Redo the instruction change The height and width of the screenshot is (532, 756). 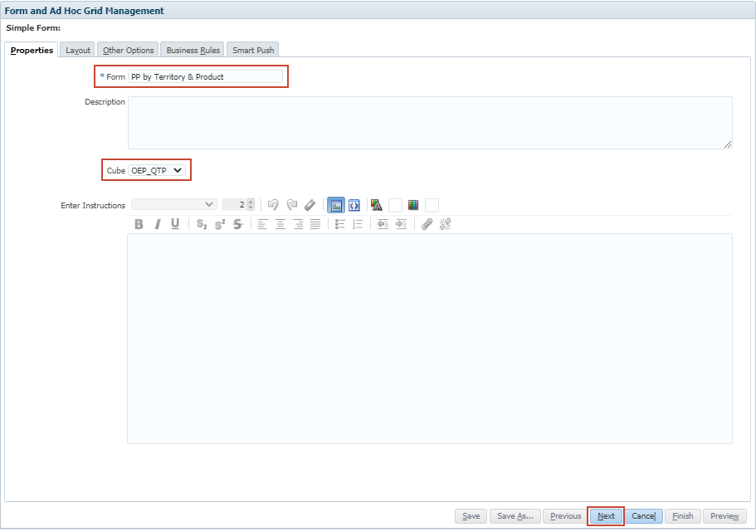tap(290, 204)
